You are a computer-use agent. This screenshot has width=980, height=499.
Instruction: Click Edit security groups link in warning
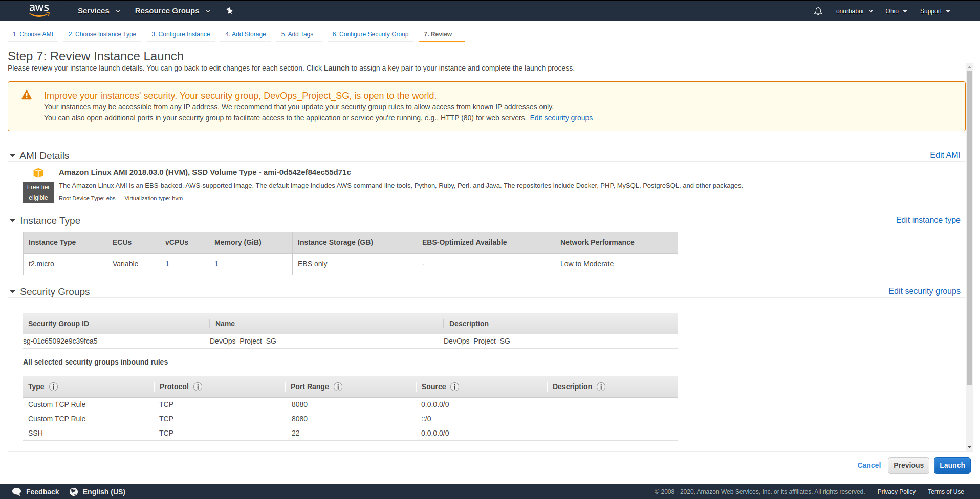561,118
